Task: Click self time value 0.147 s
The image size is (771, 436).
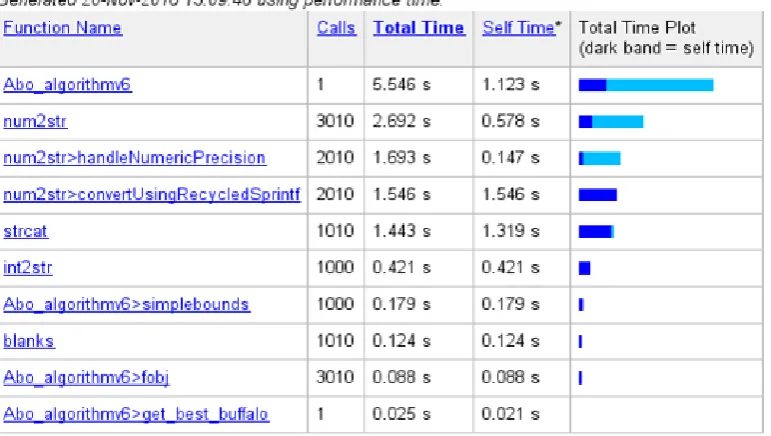Action: point(510,157)
